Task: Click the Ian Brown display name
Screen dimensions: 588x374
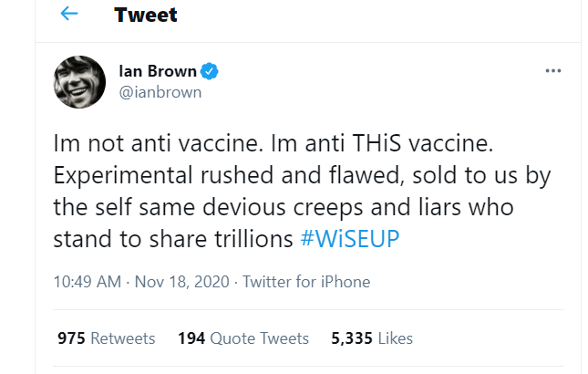Action: click(157, 71)
